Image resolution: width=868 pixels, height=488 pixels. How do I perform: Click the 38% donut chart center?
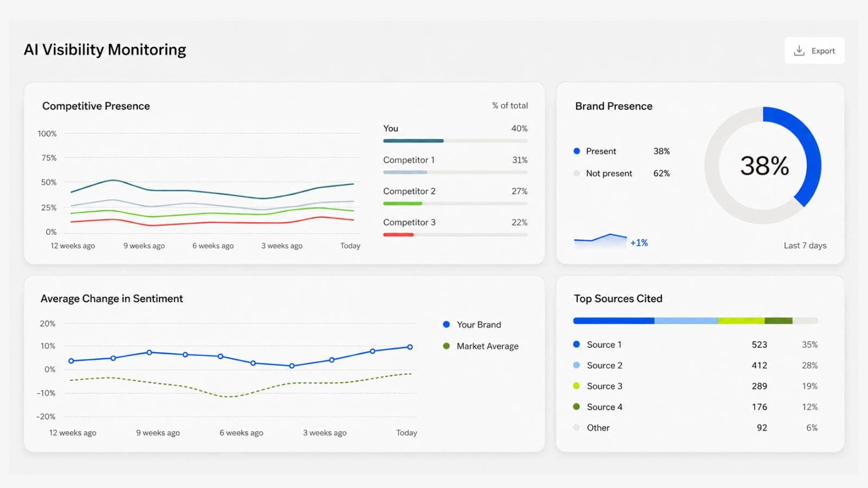[764, 165]
